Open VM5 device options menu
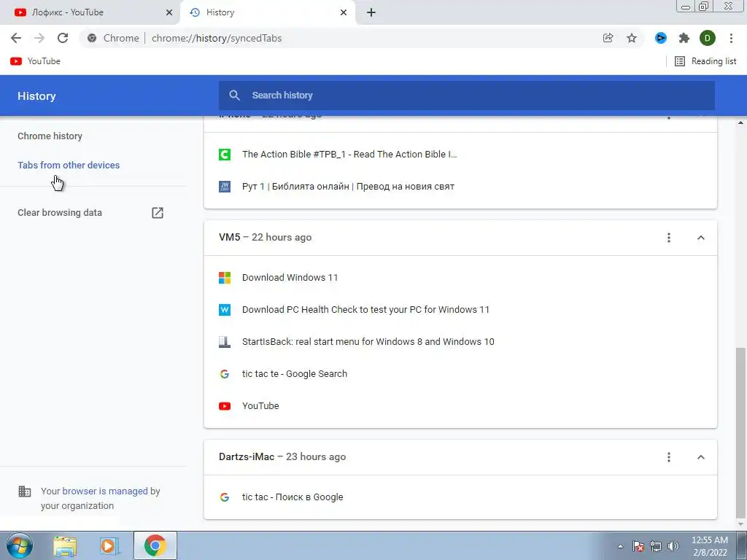The height and width of the screenshot is (560, 747). click(669, 238)
